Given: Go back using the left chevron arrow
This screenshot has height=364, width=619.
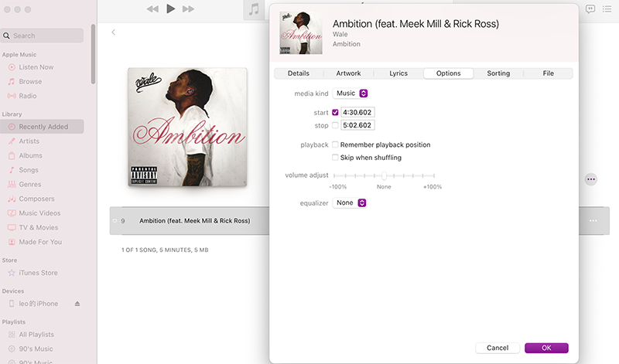Looking at the screenshot, I should (x=113, y=32).
